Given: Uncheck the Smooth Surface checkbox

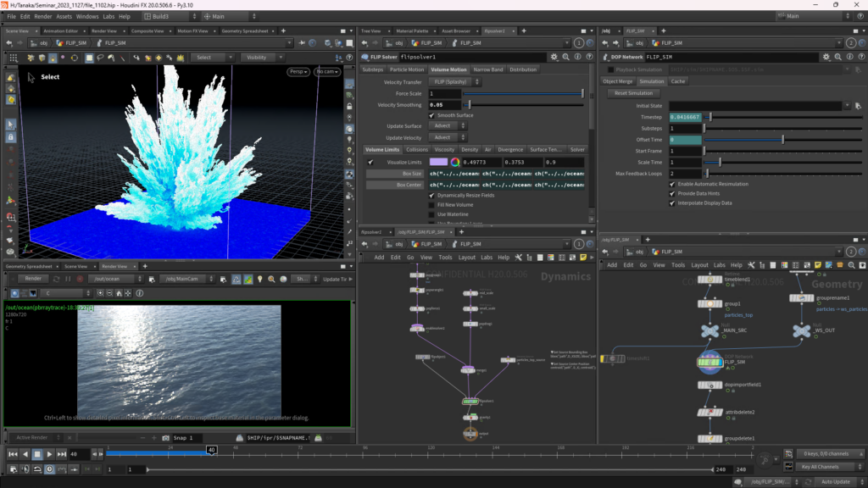Looking at the screenshot, I should click(432, 115).
